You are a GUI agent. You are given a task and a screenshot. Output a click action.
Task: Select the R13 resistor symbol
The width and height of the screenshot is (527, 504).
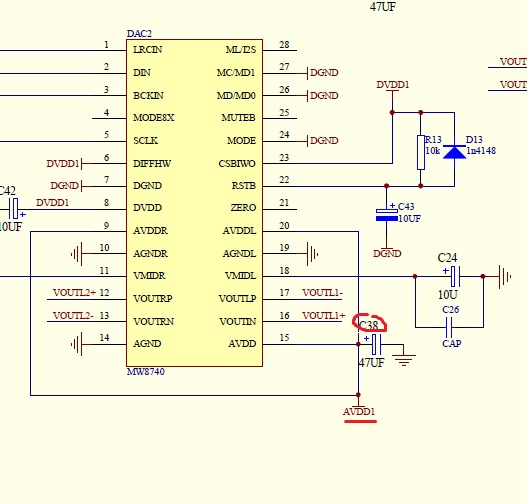coord(421,153)
